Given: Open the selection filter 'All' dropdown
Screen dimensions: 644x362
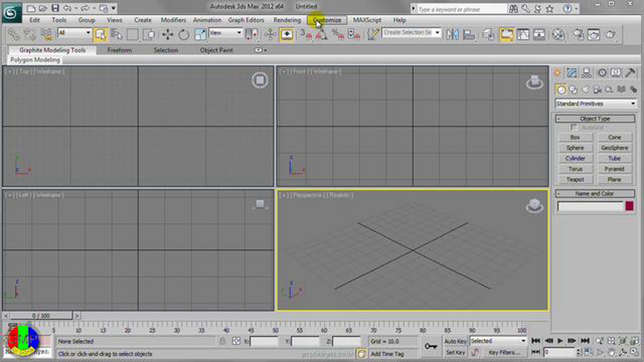Looking at the screenshot, I should coord(74,33).
